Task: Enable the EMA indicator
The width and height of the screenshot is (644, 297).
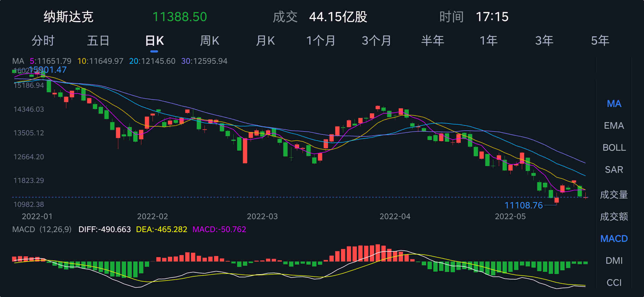Action: click(614, 126)
